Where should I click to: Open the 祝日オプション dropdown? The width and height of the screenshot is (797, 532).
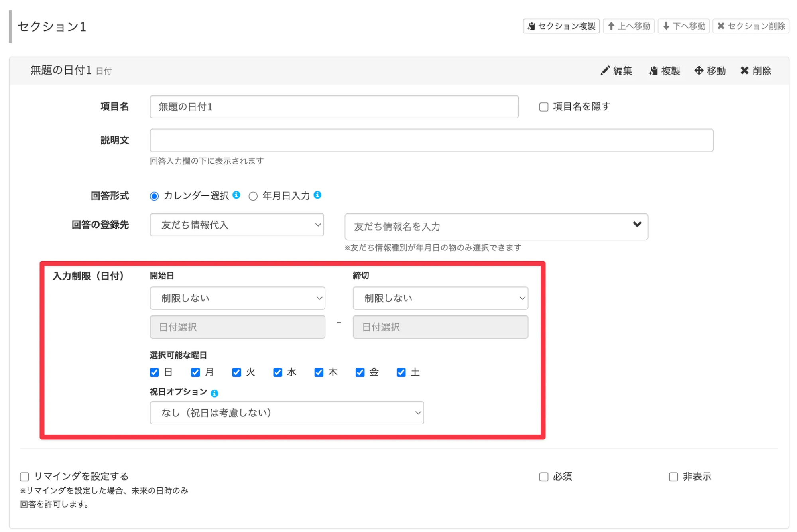287,413
